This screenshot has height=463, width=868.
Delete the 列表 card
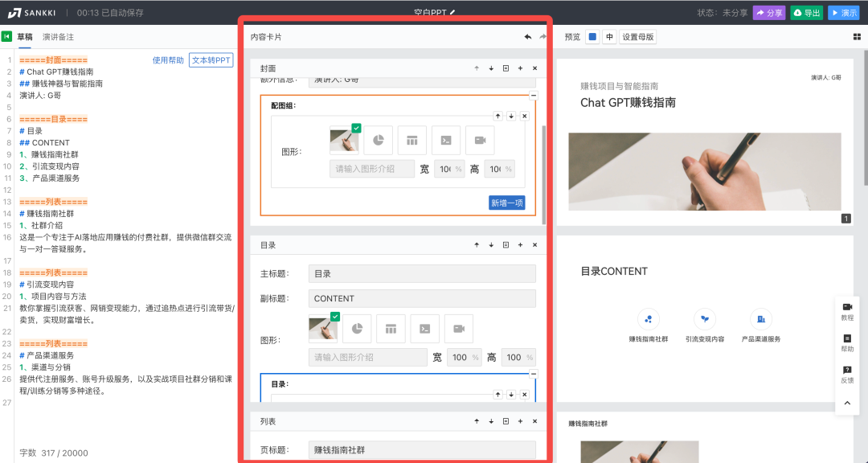[534, 421]
